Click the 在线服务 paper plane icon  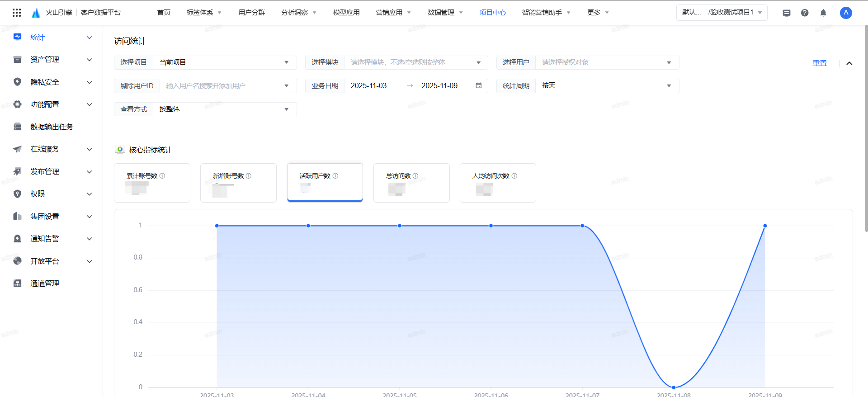[x=18, y=149]
